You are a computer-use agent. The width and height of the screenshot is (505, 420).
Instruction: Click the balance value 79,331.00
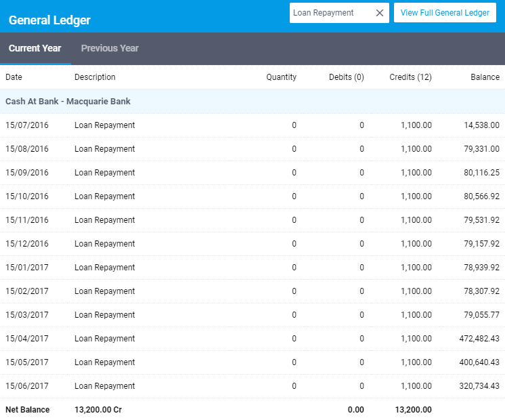coord(481,149)
